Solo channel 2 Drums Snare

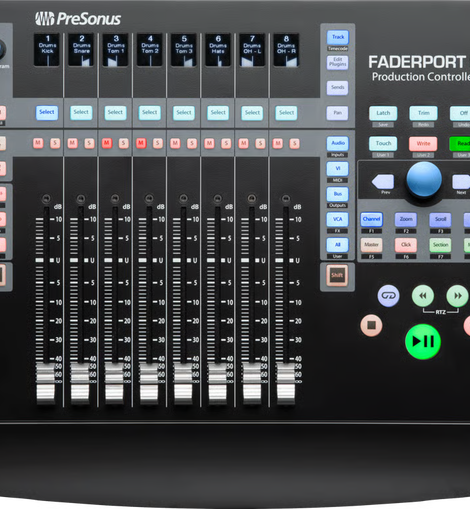click(x=89, y=143)
